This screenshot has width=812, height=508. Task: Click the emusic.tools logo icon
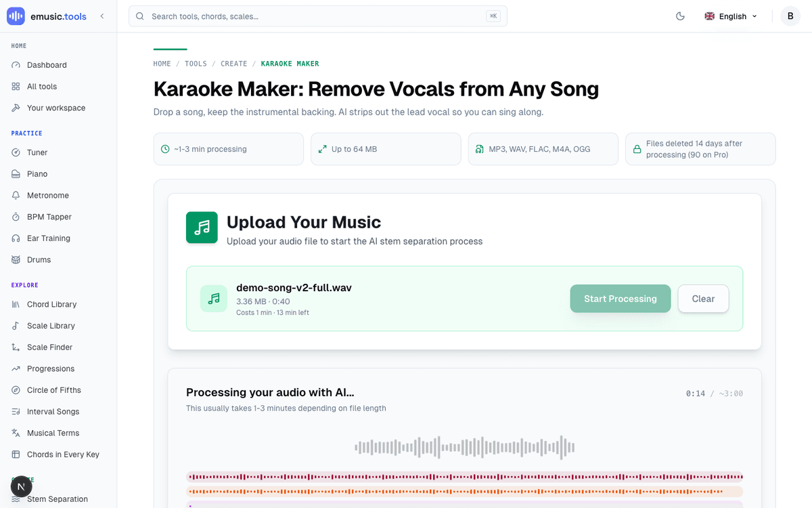[x=16, y=16]
